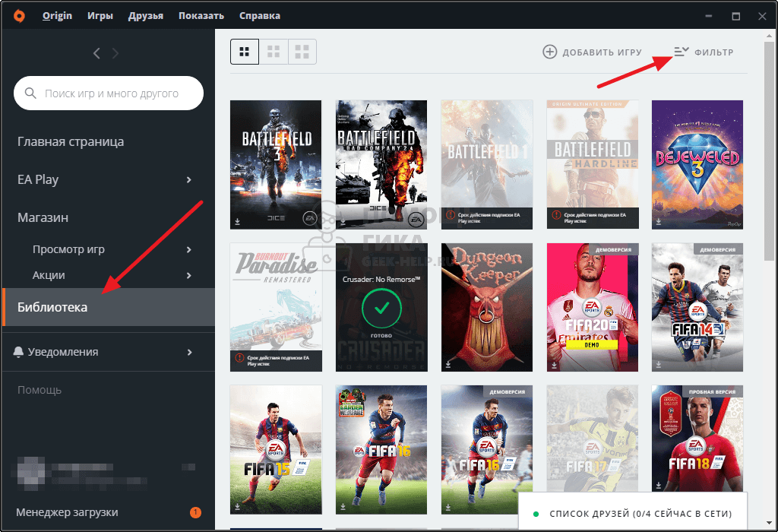Click download icon on FIFA 15
778x532 pixels.
click(238, 507)
